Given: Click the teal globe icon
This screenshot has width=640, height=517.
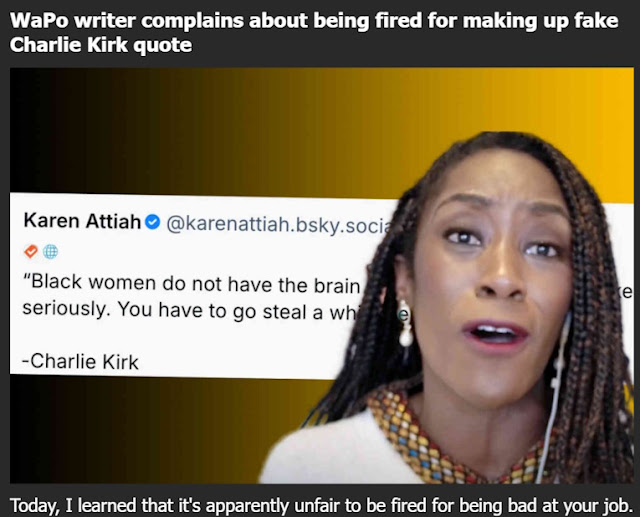Looking at the screenshot, I should [51, 252].
